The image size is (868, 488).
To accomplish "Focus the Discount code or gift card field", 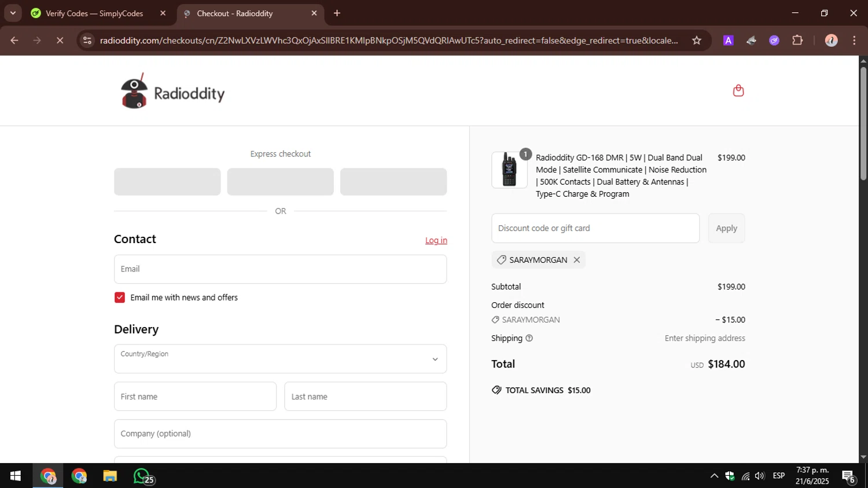I will click(x=595, y=228).
